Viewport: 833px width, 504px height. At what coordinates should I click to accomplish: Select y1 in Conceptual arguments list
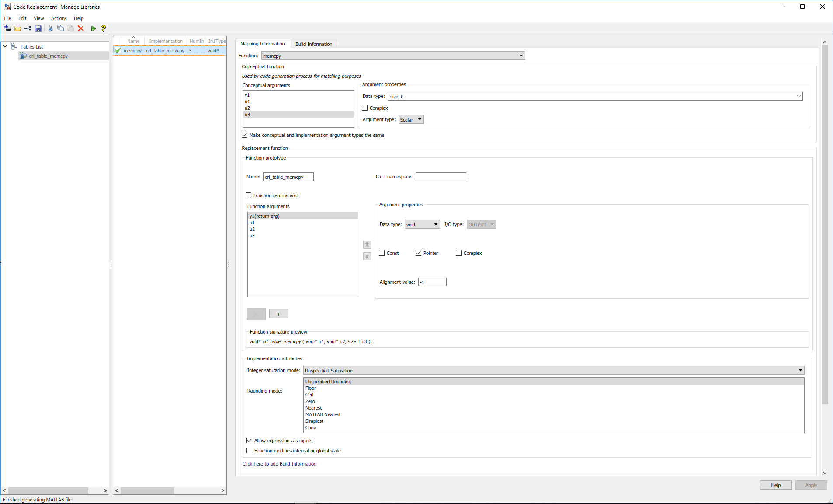click(298, 95)
